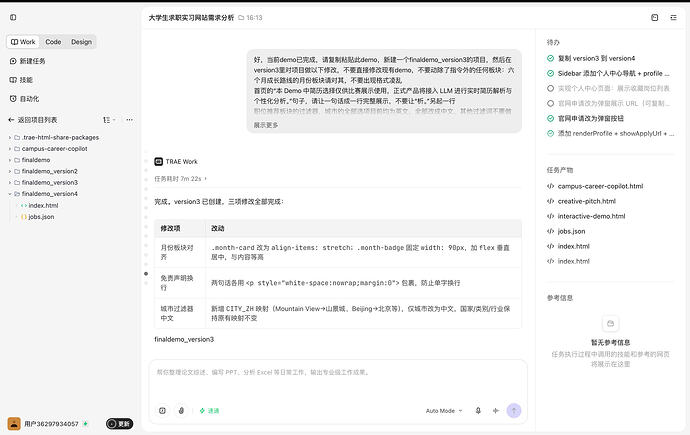Screen dimensions: 690x435
Task: Expand the 任务耗时 7m 22s details
Action: (180, 179)
